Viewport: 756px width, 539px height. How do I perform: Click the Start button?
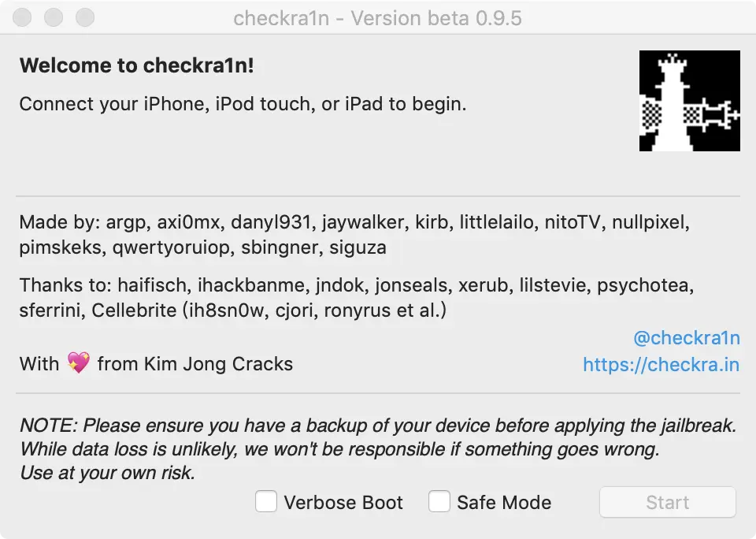pos(668,502)
